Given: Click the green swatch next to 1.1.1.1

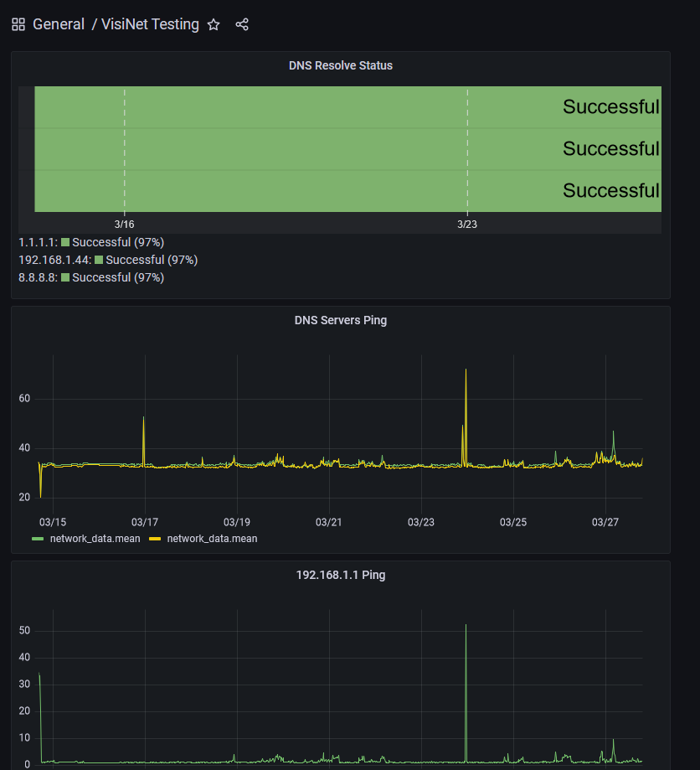Looking at the screenshot, I should coord(65,242).
